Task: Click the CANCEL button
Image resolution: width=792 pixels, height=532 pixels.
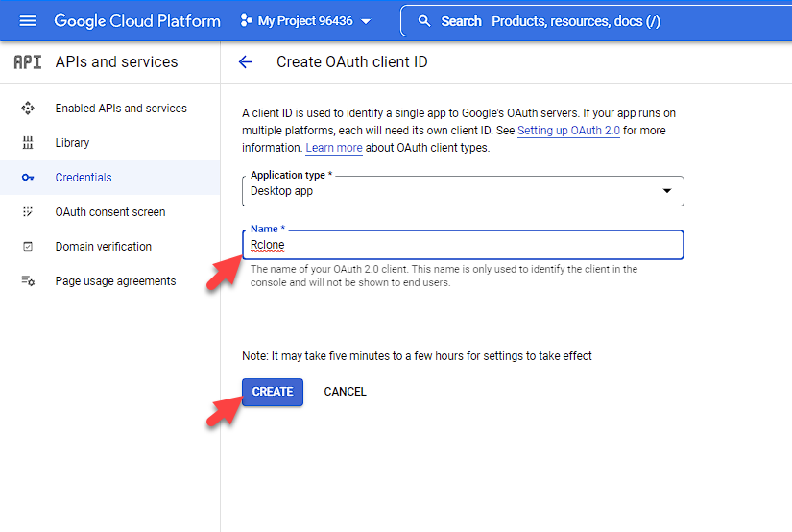Action: [346, 392]
